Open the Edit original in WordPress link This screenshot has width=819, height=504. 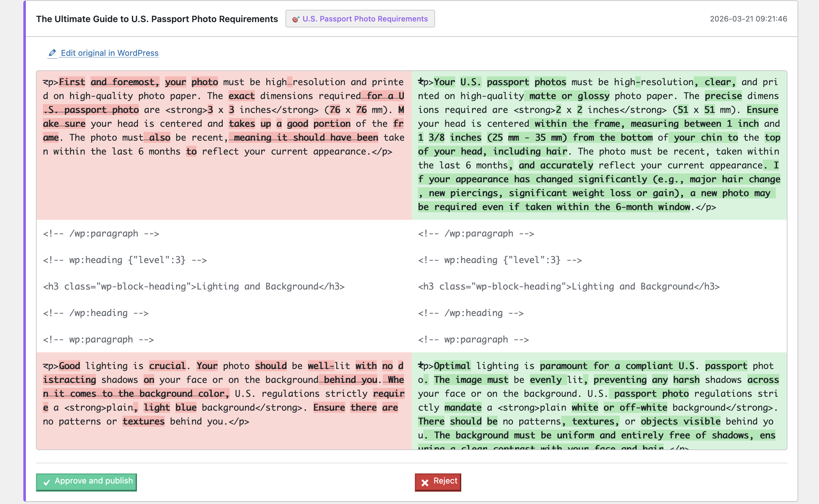point(109,53)
